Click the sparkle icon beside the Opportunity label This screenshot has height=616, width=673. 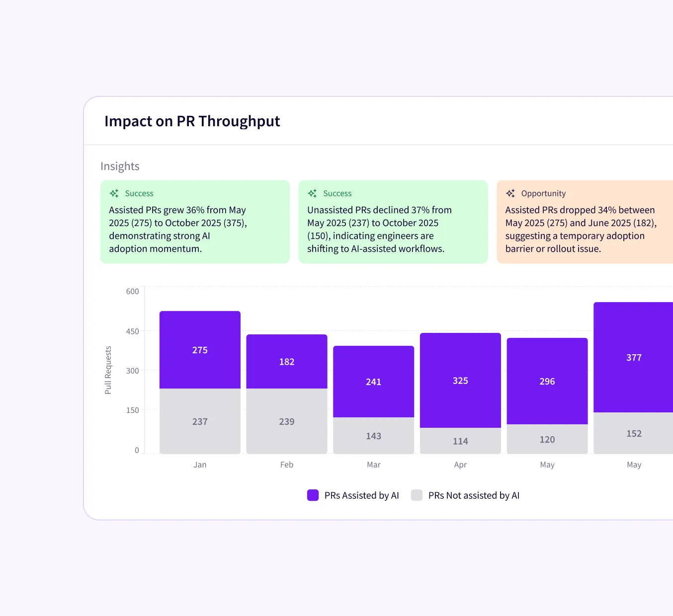pyautogui.click(x=510, y=193)
